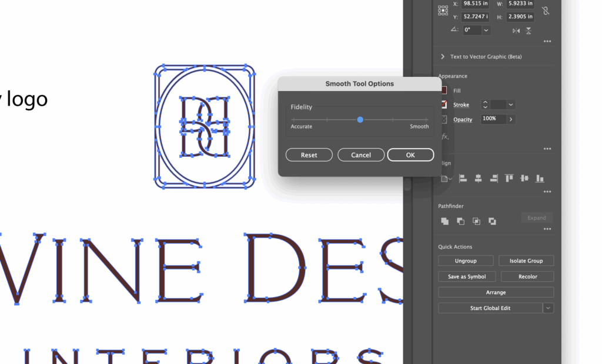Click Pathfinder Exclude icon

coord(492,221)
